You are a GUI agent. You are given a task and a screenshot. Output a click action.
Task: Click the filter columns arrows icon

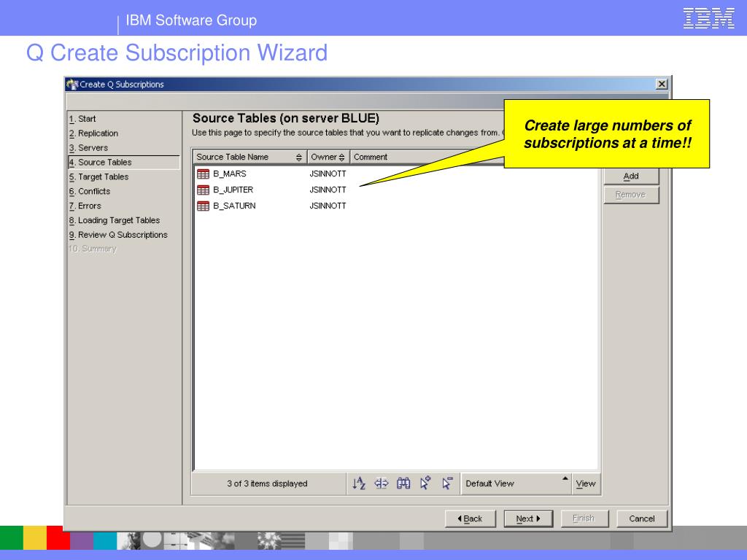click(x=381, y=483)
